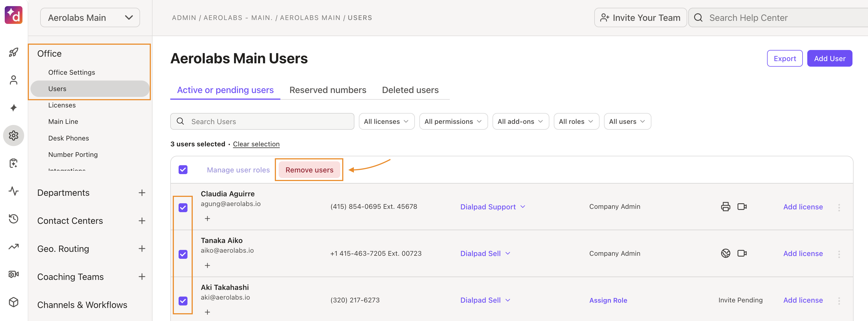868x321 pixels.
Task: Open the All roles filter dropdown
Action: 576,122
